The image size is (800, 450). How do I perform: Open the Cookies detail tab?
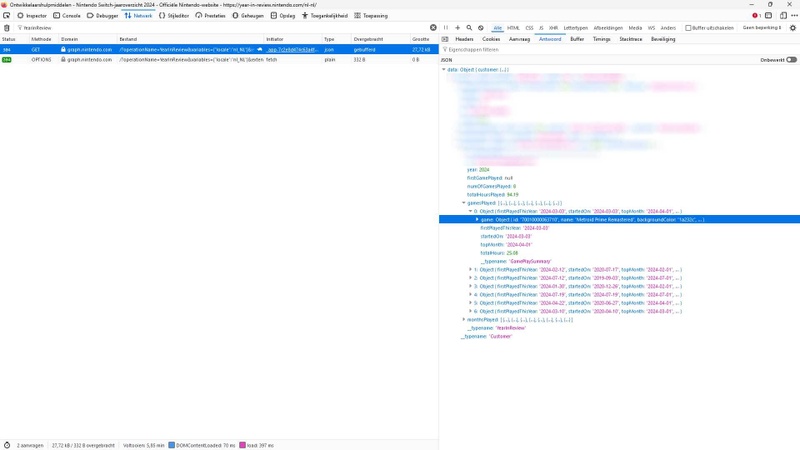coord(491,39)
